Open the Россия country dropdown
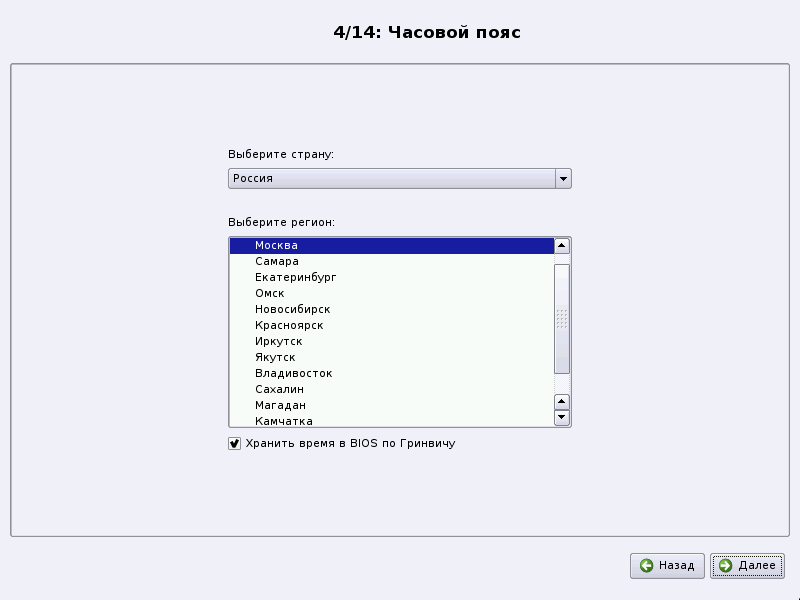Viewport: 800px width, 600px height. tap(563, 179)
